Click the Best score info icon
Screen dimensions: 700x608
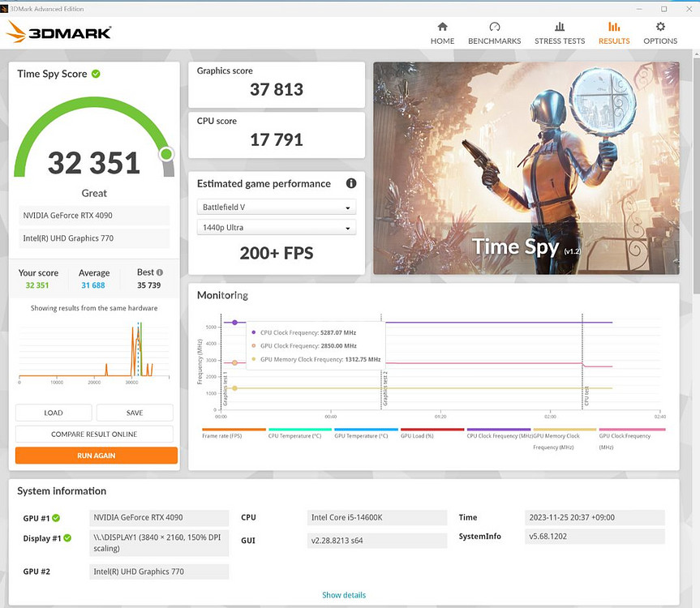[x=159, y=272]
